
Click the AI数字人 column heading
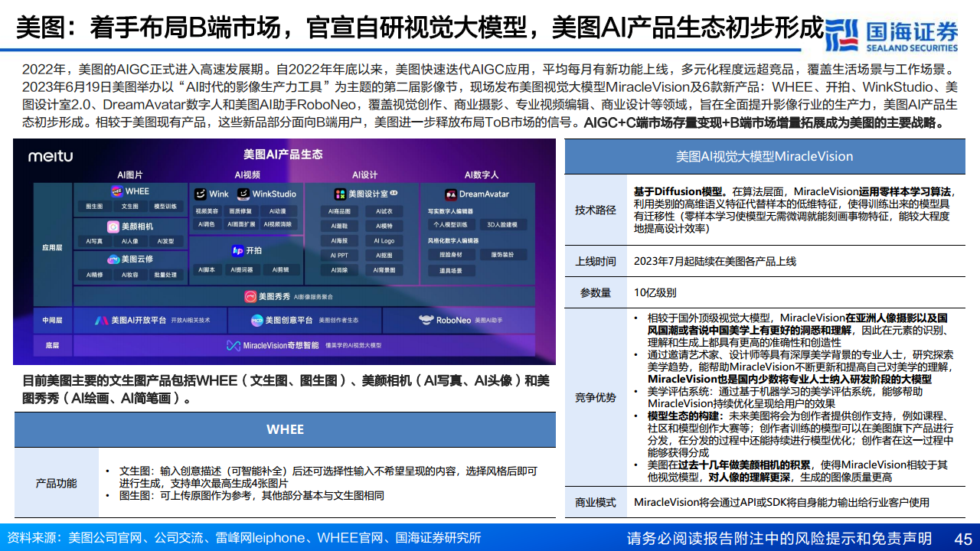pos(482,175)
